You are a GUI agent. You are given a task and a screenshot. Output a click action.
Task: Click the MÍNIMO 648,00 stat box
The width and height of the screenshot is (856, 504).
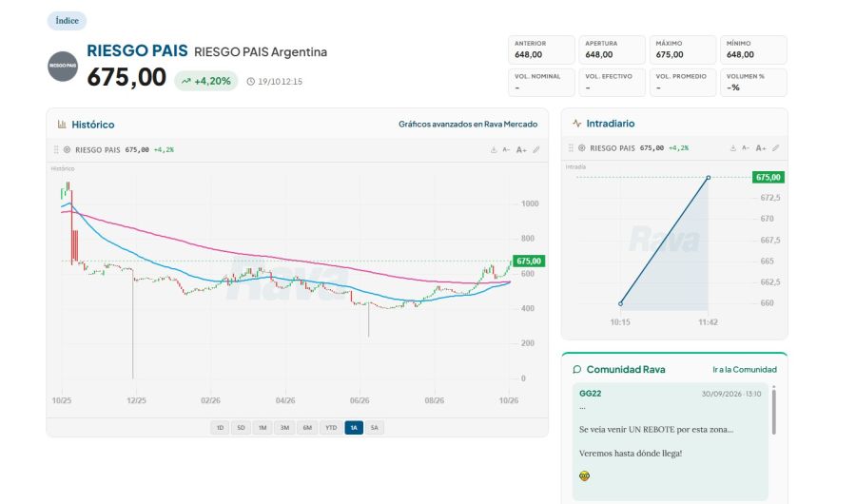click(753, 49)
